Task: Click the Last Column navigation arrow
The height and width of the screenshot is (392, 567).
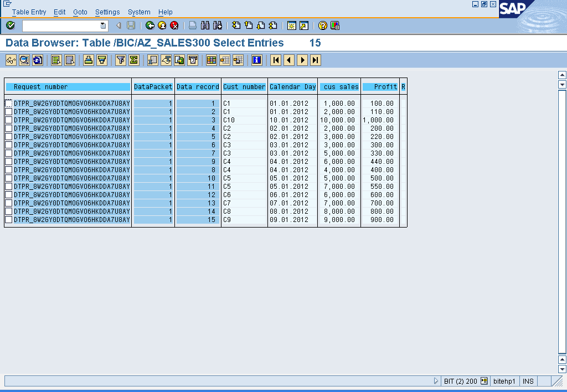Action: point(315,60)
